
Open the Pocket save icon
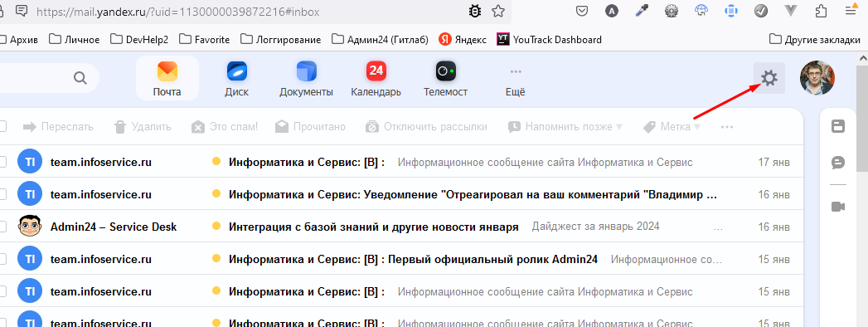point(581,11)
